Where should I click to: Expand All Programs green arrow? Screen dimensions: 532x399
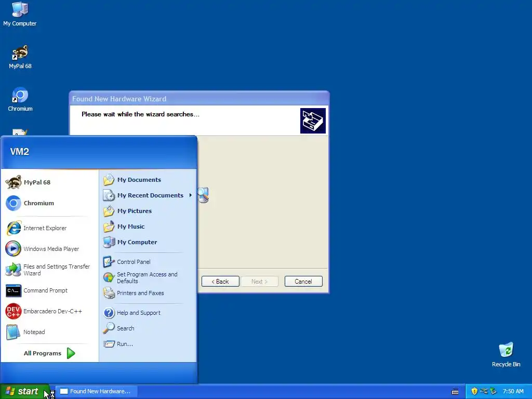71,353
